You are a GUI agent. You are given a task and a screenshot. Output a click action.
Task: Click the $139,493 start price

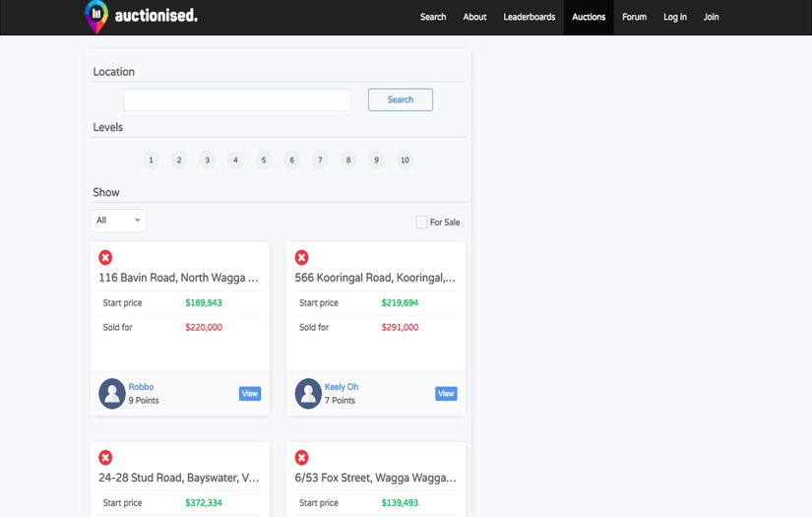(x=400, y=503)
